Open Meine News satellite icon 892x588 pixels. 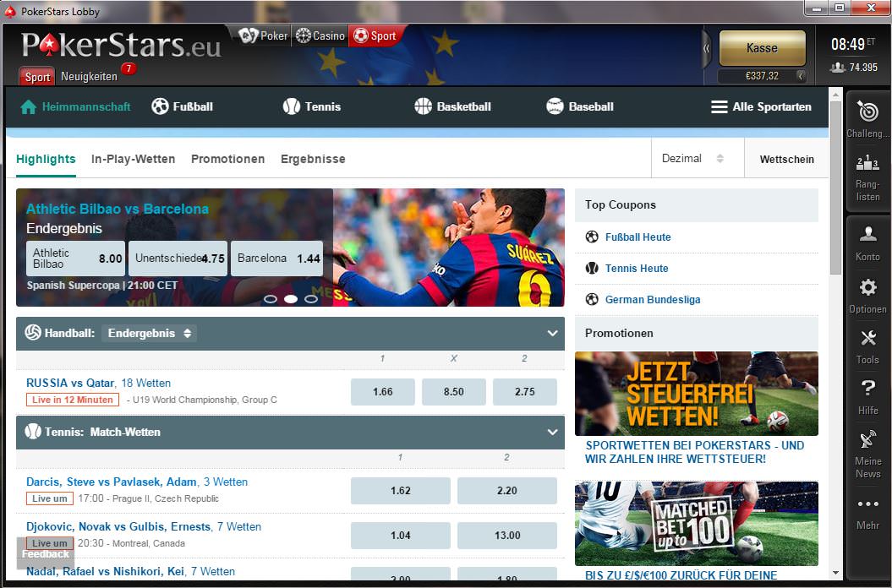tap(867, 440)
